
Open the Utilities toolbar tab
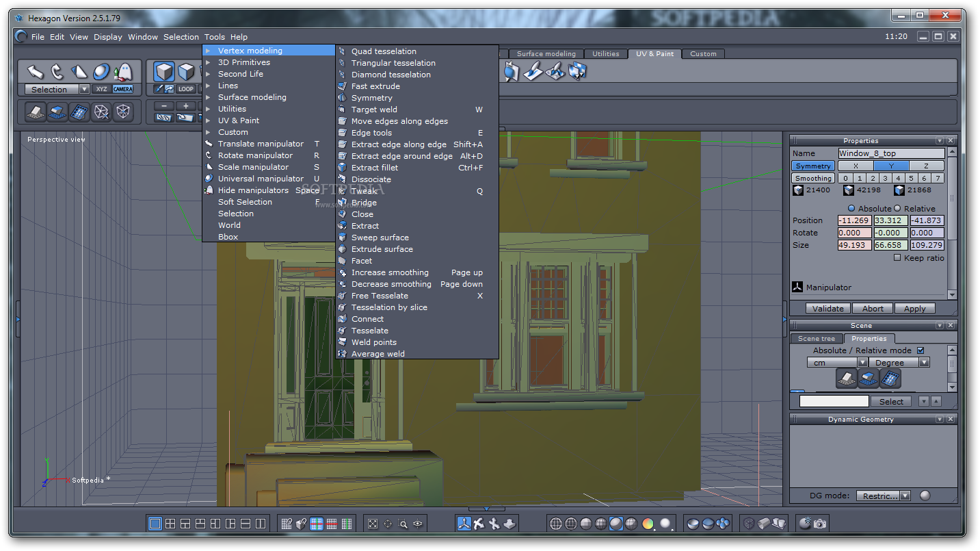606,53
